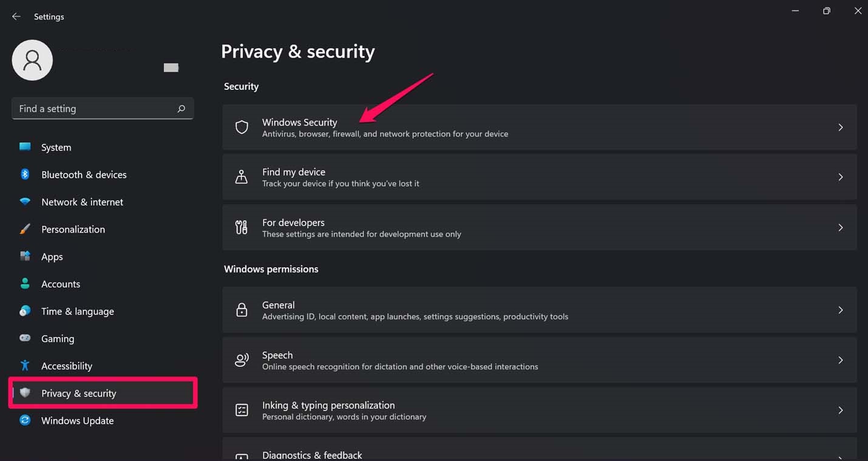Image resolution: width=868 pixels, height=461 pixels.
Task: Select the Accessibility person icon
Action: pos(25,366)
